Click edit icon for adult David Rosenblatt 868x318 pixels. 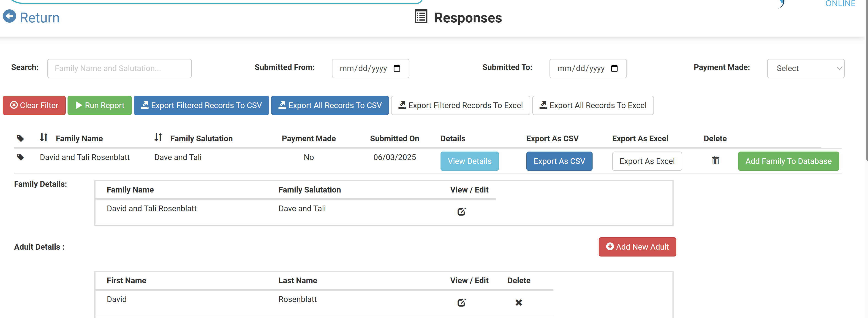coord(461,303)
